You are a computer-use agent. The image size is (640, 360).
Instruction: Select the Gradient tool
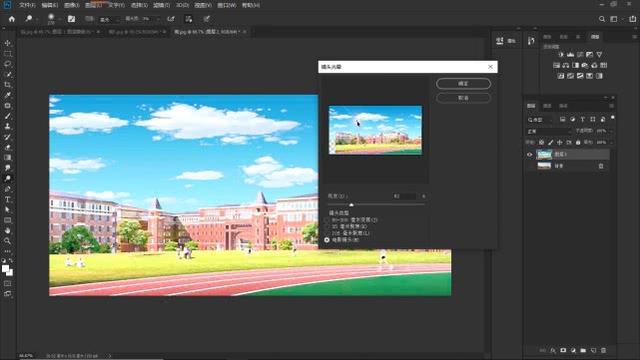(7, 158)
